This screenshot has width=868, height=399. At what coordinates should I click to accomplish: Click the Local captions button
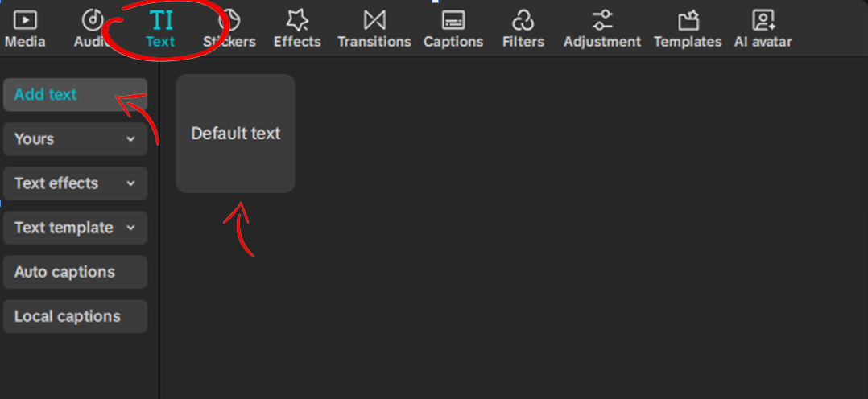(76, 316)
